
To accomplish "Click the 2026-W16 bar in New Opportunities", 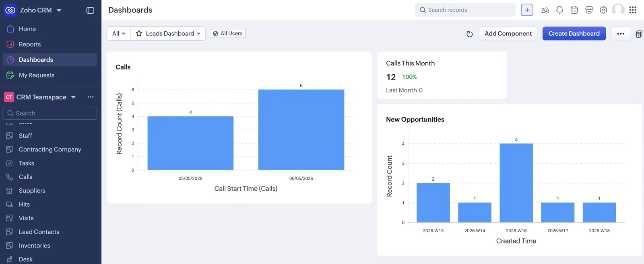I will (516, 183).
